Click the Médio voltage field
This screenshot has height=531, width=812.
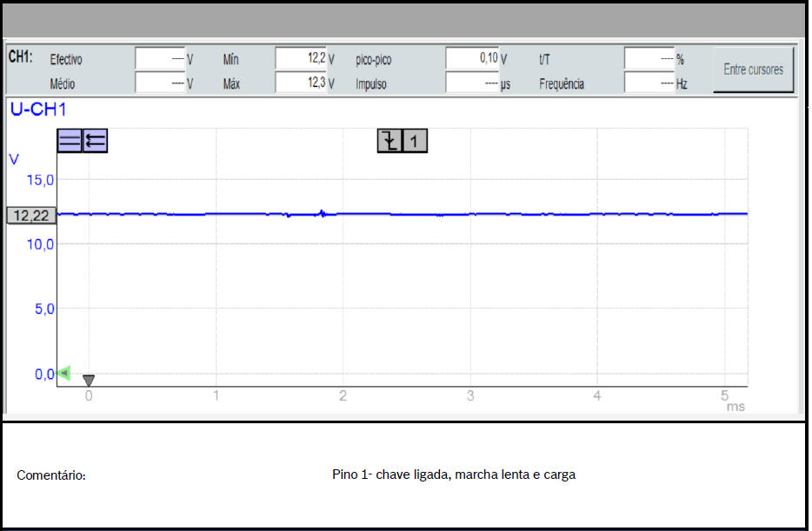(160, 83)
